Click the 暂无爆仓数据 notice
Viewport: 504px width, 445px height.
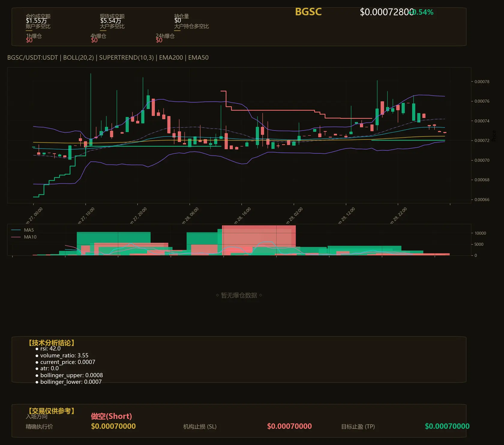tap(239, 295)
